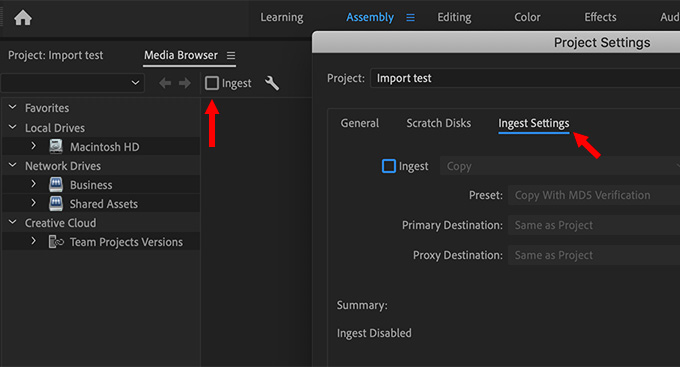Open Media Browser panel menu icon
The height and width of the screenshot is (367, 680).
pyautogui.click(x=231, y=56)
